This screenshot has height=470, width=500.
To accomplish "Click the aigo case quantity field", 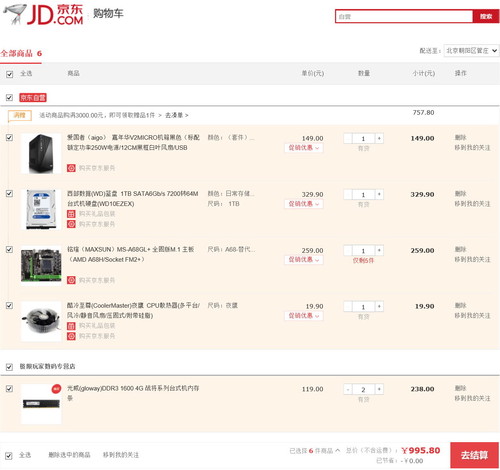I will [x=363, y=138].
